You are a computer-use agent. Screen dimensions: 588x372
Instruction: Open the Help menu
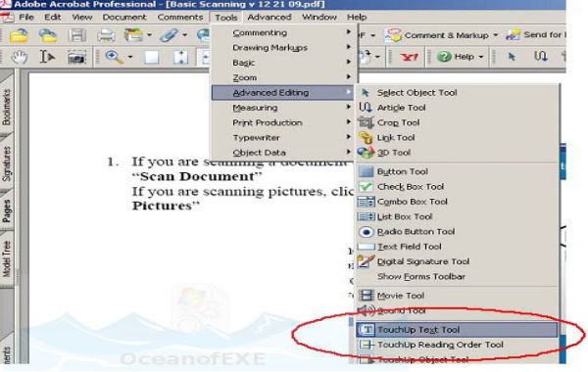click(357, 18)
